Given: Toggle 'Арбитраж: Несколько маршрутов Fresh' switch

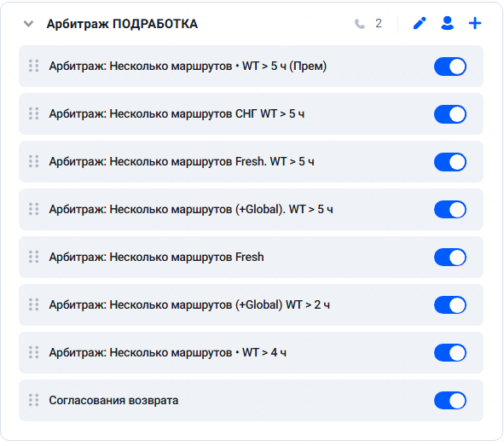Looking at the screenshot, I should (450, 258).
